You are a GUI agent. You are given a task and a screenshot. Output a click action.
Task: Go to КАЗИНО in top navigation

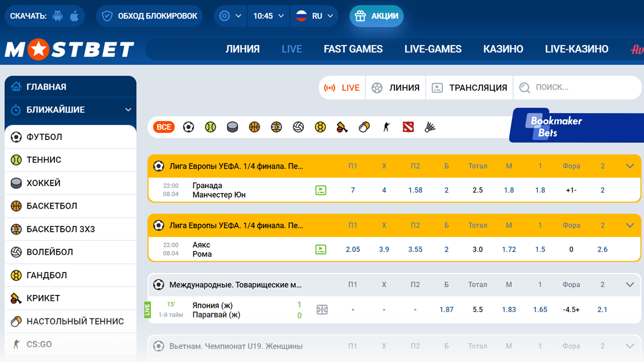[x=503, y=49]
